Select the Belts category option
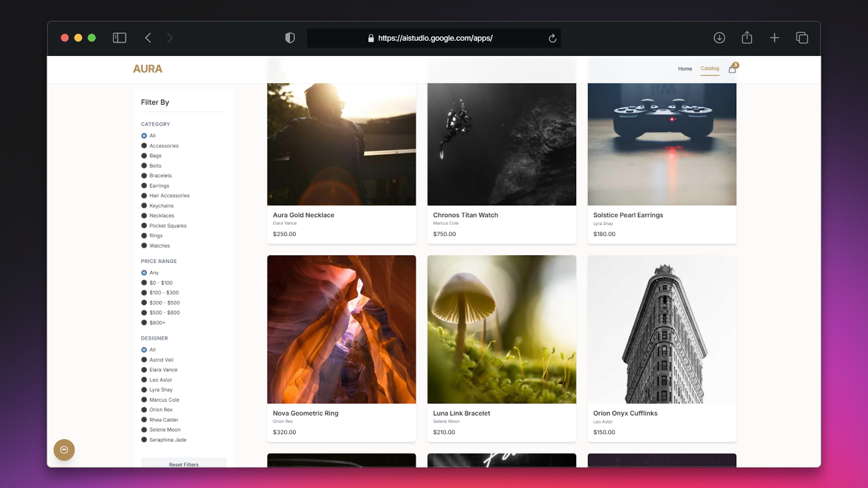Image resolution: width=868 pixels, height=488 pixels. [x=144, y=166]
